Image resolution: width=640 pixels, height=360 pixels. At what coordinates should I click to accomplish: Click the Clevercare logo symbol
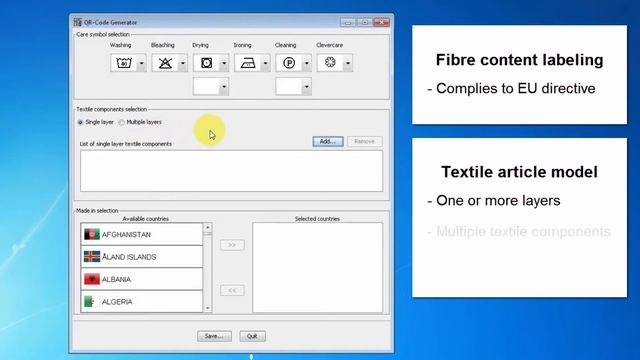(x=330, y=62)
